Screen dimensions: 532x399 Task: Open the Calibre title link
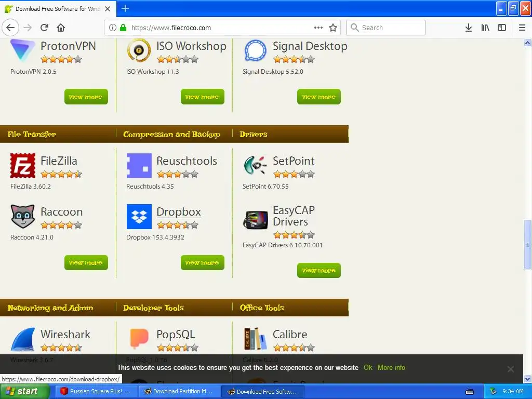290,334
